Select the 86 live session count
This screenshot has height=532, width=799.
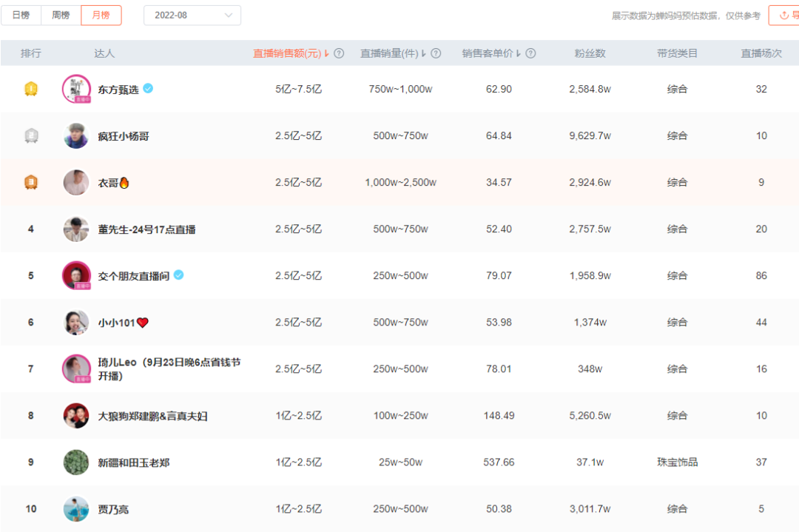coord(761,276)
